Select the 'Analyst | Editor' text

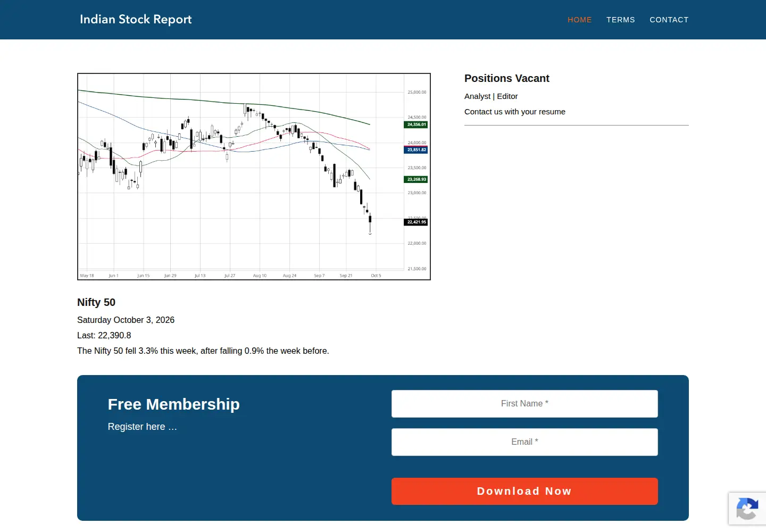(491, 96)
